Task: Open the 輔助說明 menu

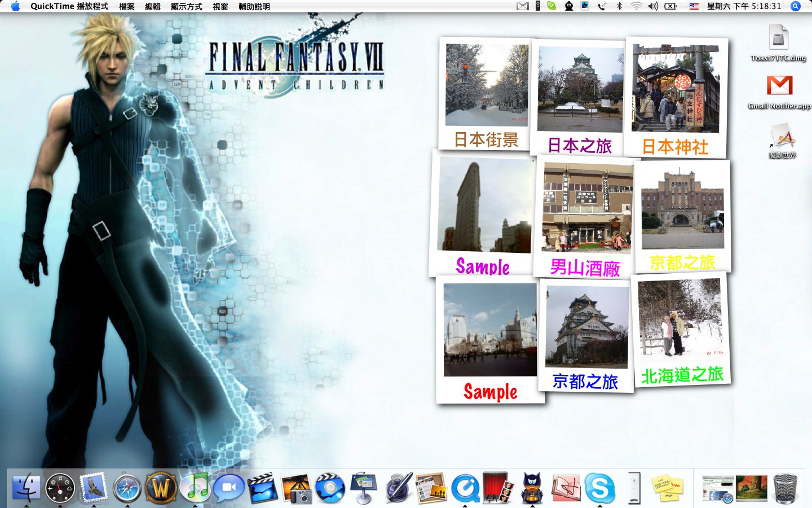Action: (254, 6)
